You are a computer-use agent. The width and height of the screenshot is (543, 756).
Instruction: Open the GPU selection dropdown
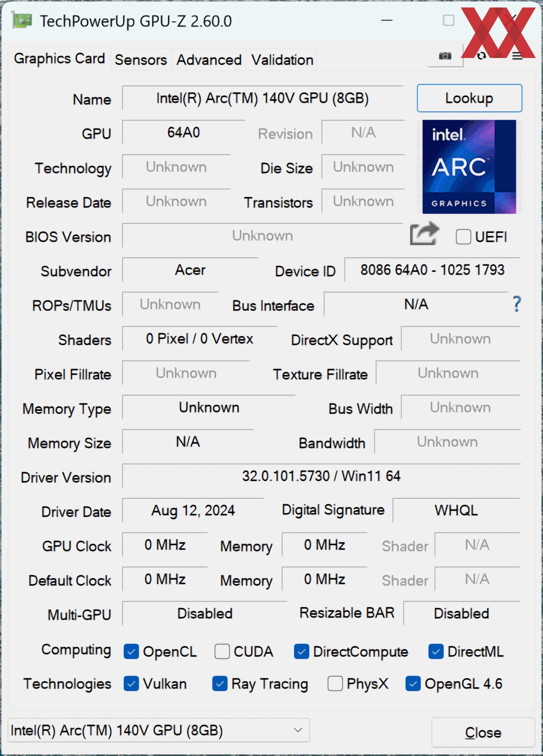[x=159, y=730]
